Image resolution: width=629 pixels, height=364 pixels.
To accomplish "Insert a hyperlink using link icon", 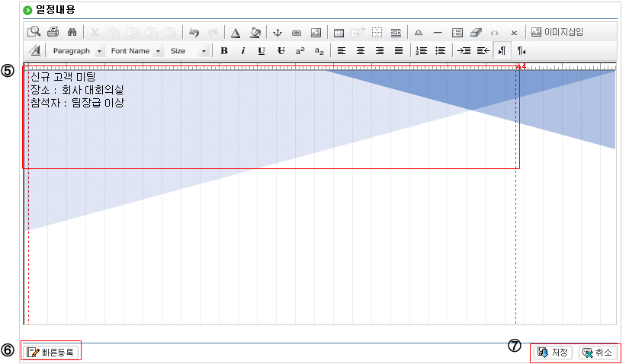I will 297,32.
